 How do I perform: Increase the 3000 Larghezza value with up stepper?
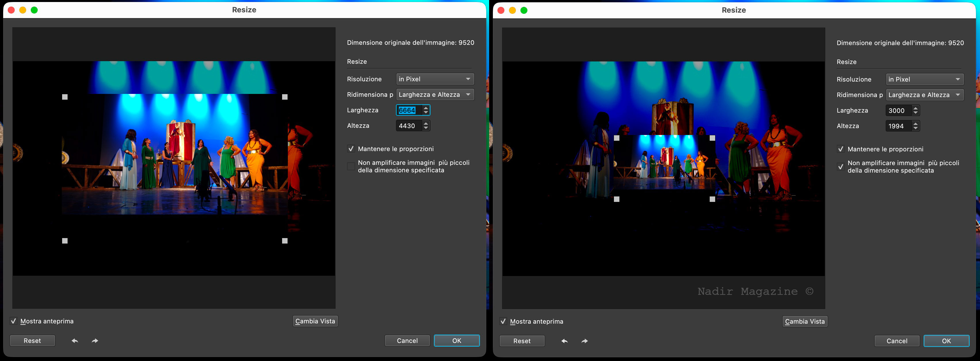pyautogui.click(x=916, y=108)
